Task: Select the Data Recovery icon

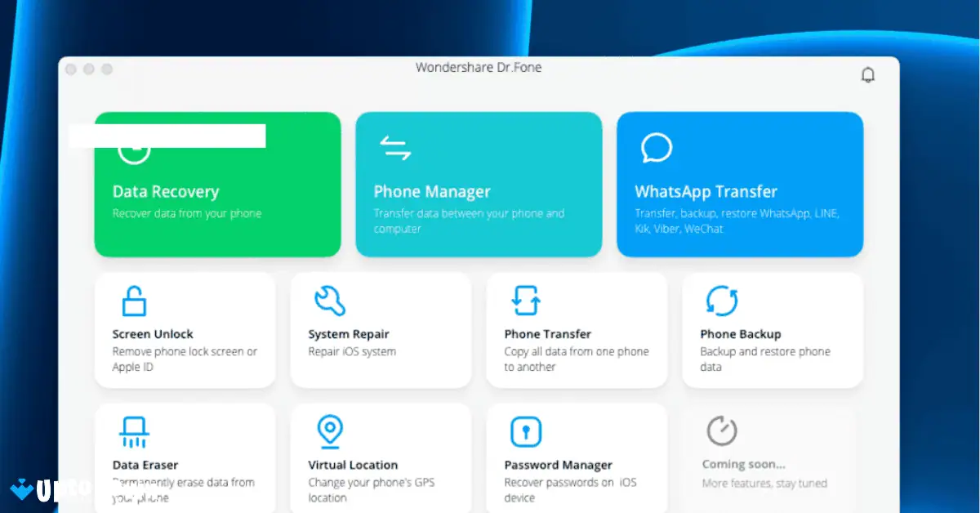Action: coord(133,149)
